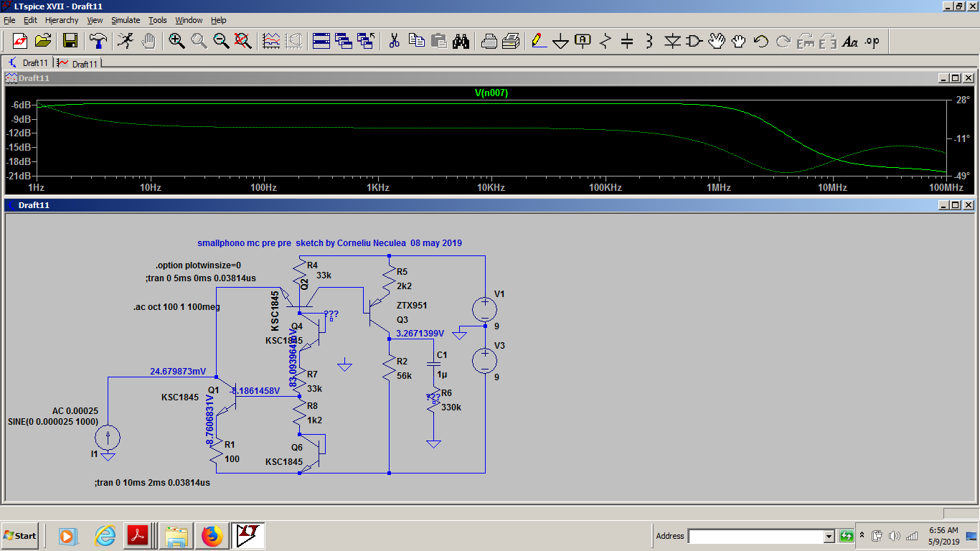Select the Zoom Out magnifier
The width and height of the screenshot is (980, 551).
221,41
